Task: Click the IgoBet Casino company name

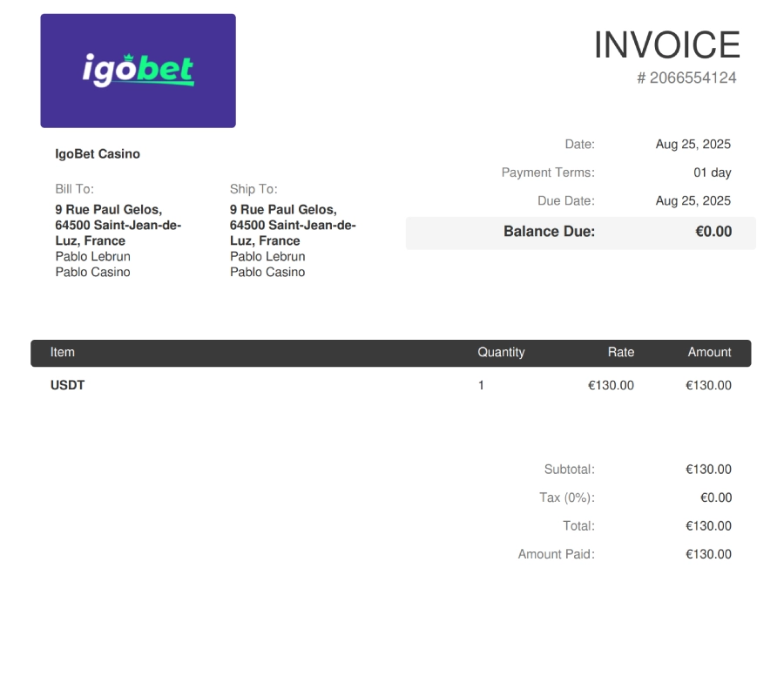Action: tap(98, 154)
